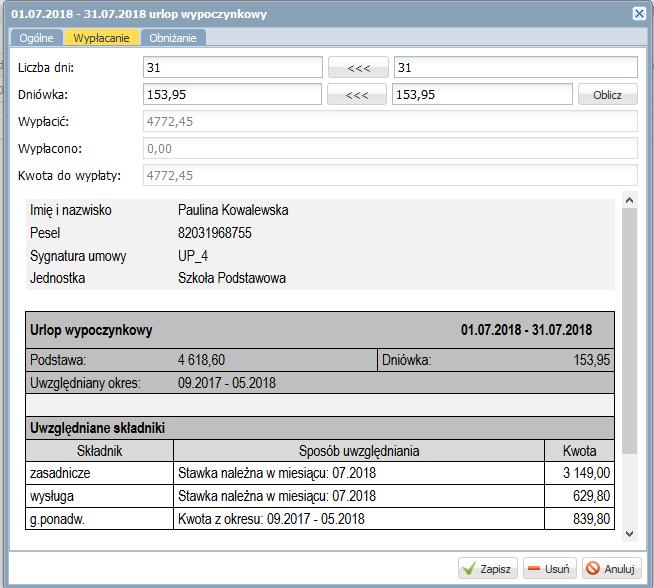Click the name Paulina Kowalewska
The width and height of the screenshot is (654, 588).
click(x=233, y=210)
